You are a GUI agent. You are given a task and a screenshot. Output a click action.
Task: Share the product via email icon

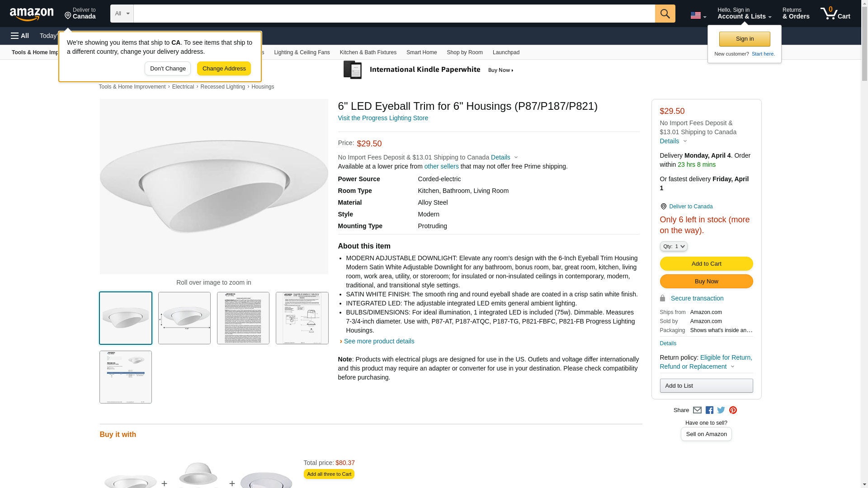pos(697,410)
